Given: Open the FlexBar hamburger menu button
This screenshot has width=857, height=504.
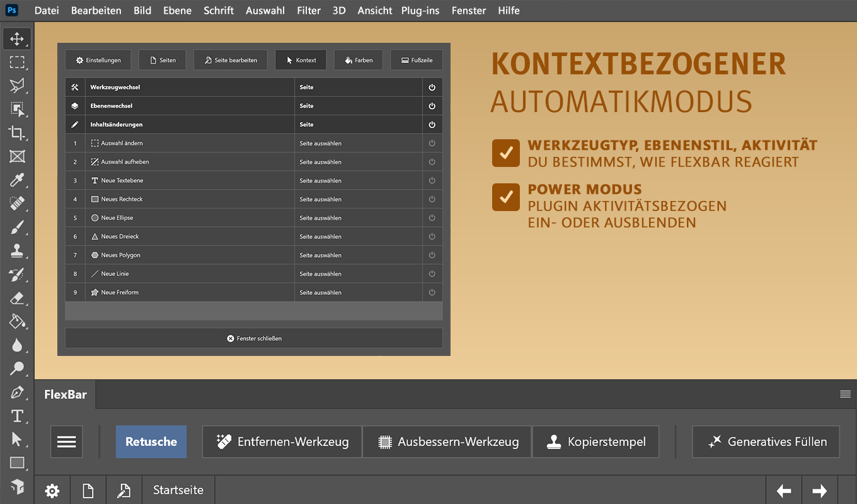Looking at the screenshot, I should tap(66, 442).
